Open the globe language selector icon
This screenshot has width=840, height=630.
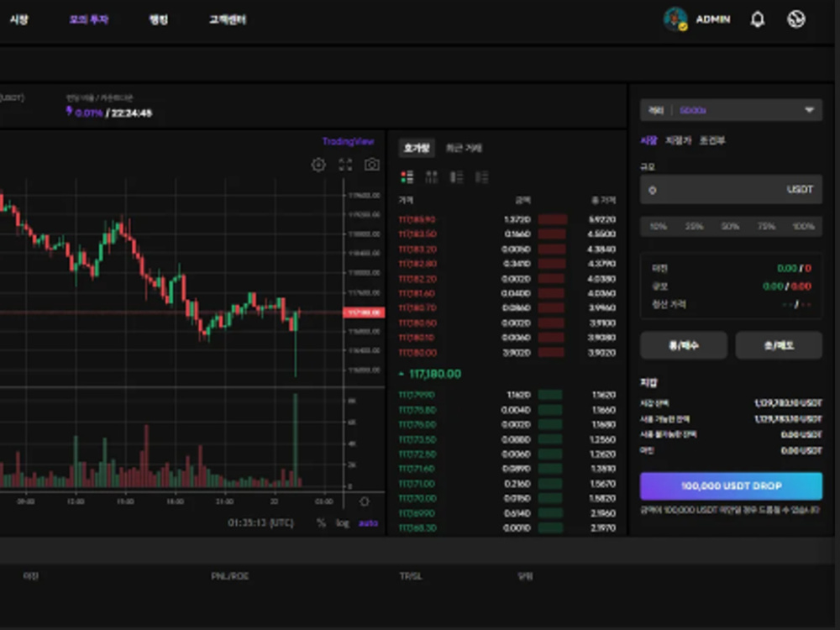click(796, 19)
